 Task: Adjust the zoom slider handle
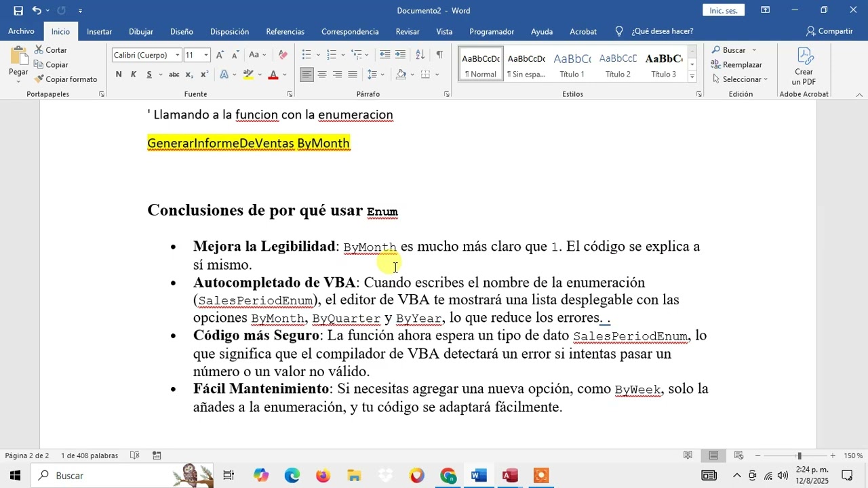(x=799, y=455)
